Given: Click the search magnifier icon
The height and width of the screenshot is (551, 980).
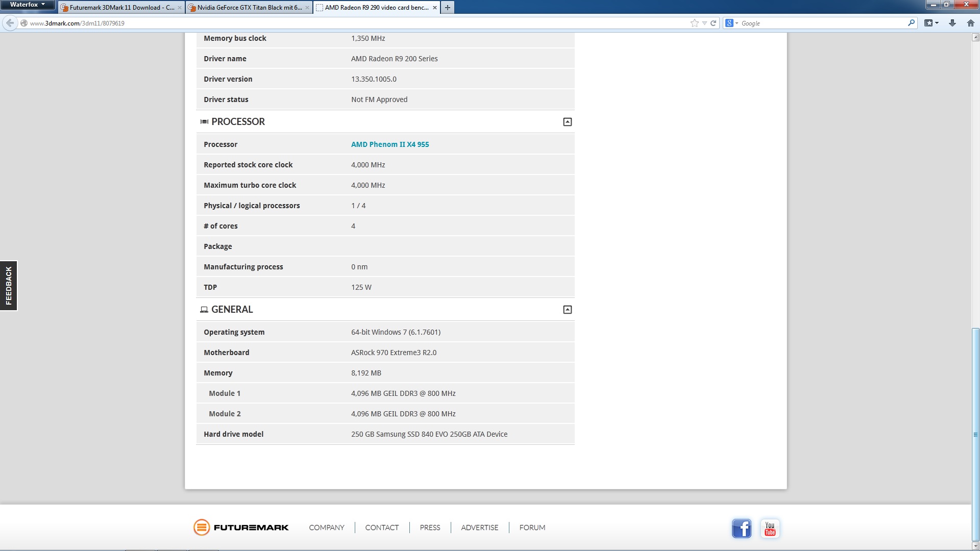Looking at the screenshot, I should (x=911, y=23).
